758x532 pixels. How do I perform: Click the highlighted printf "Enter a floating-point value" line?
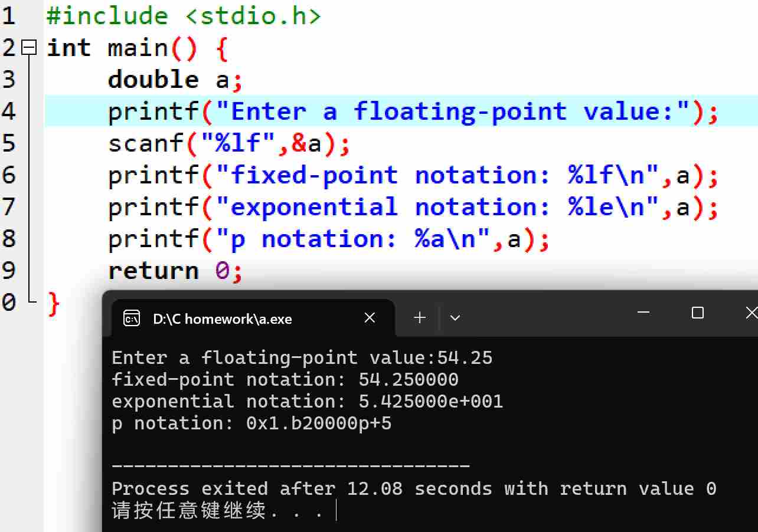click(413, 111)
